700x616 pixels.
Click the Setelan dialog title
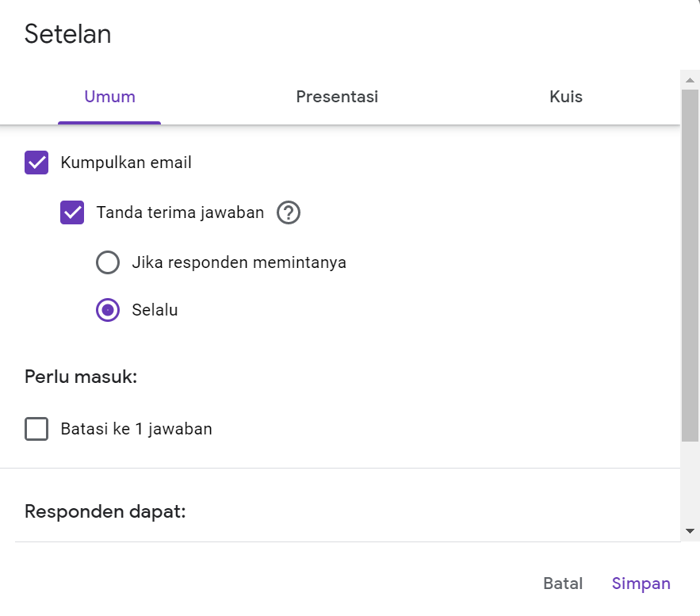click(x=67, y=33)
